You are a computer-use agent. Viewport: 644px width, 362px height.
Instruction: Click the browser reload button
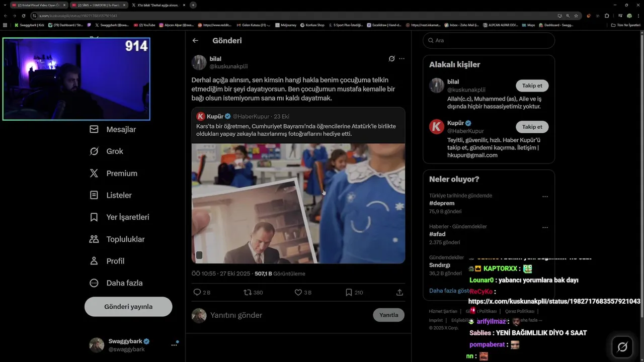coord(24,16)
